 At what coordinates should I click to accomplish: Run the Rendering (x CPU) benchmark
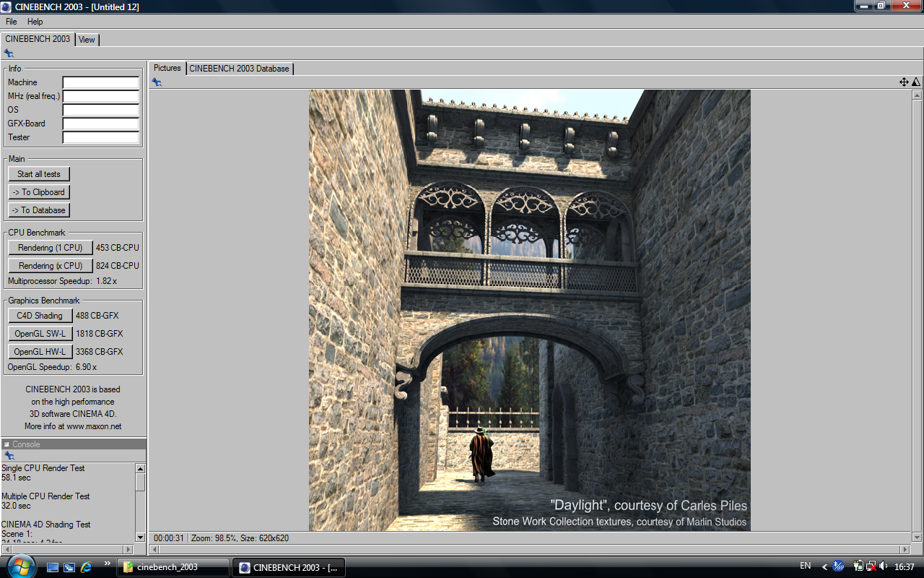tap(51, 266)
